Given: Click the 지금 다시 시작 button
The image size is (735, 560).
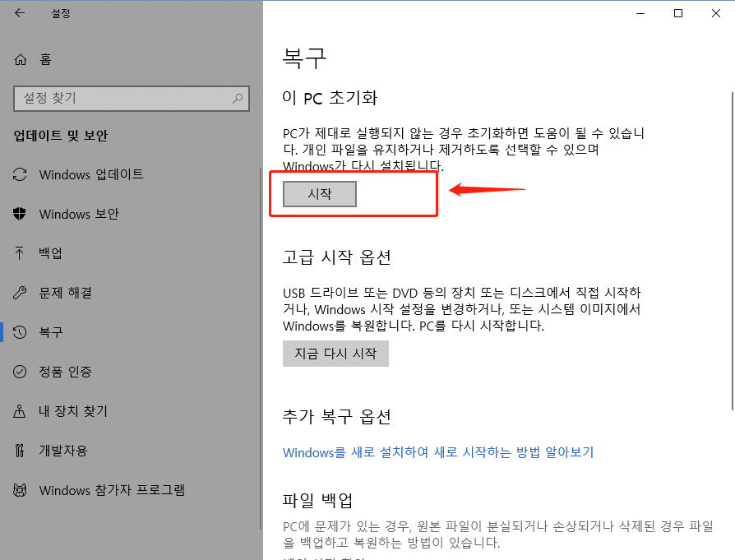Looking at the screenshot, I should point(335,354).
